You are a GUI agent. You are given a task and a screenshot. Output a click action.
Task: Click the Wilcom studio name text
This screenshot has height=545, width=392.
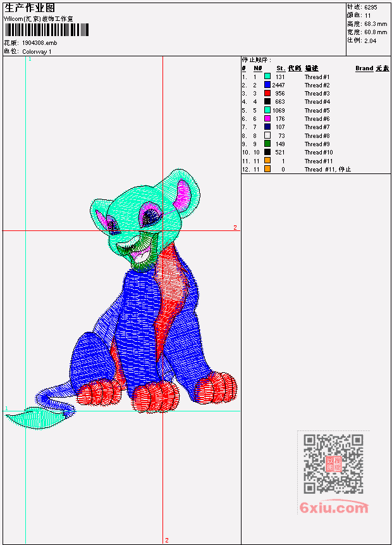pyautogui.click(x=38, y=19)
